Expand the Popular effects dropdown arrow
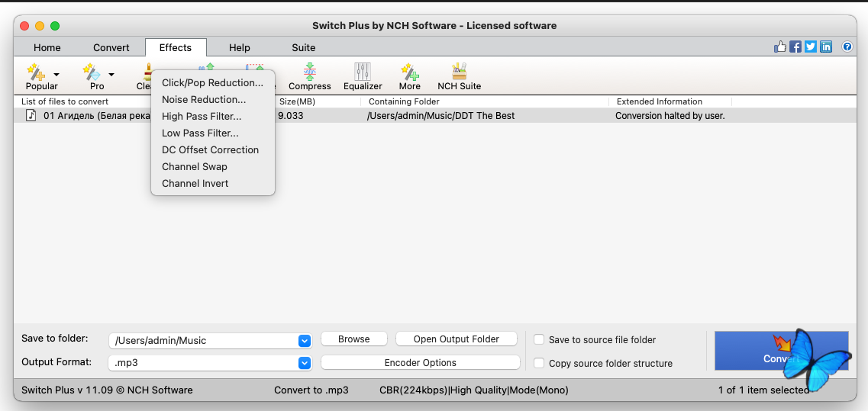Image resolution: width=868 pixels, height=411 pixels. [56, 75]
